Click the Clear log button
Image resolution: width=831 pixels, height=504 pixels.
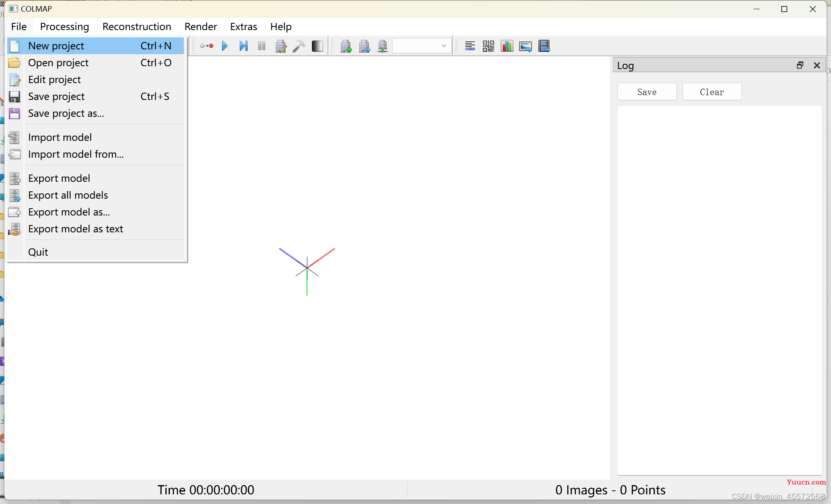(712, 92)
